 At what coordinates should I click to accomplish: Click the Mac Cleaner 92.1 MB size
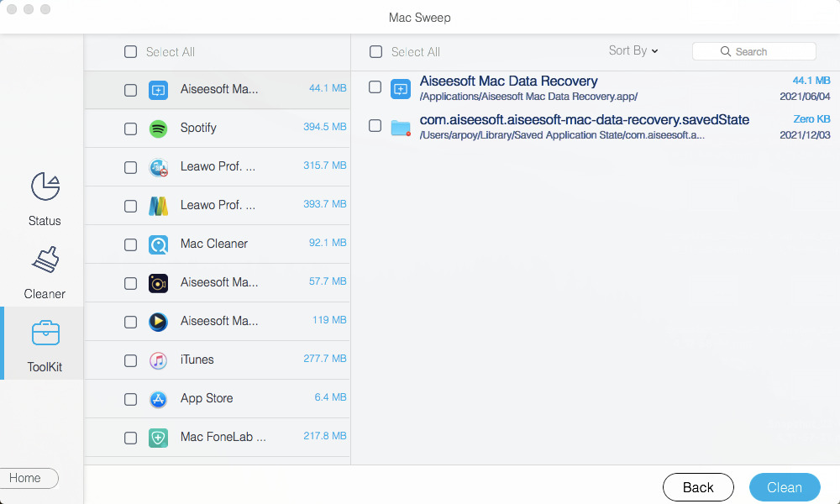pyautogui.click(x=328, y=243)
